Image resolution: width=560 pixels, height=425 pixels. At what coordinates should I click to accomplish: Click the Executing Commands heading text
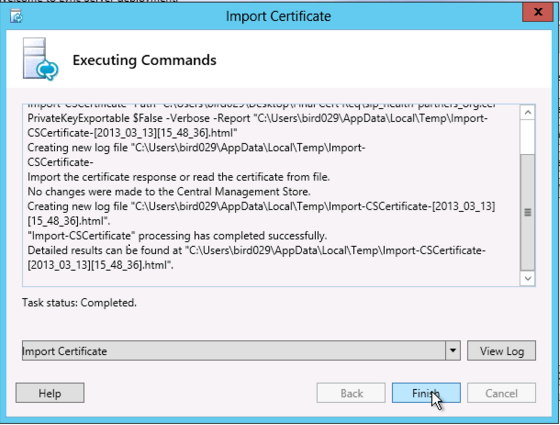point(144,60)
